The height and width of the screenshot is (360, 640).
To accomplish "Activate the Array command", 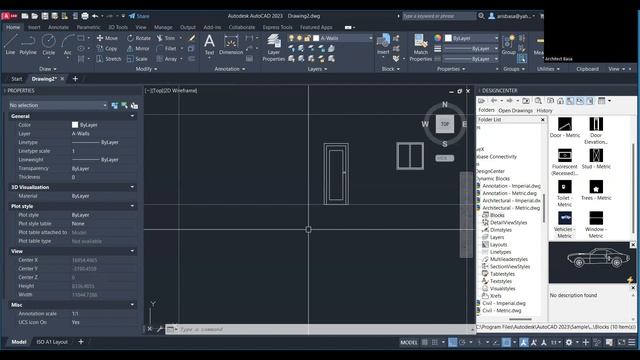I will point(167,59).
